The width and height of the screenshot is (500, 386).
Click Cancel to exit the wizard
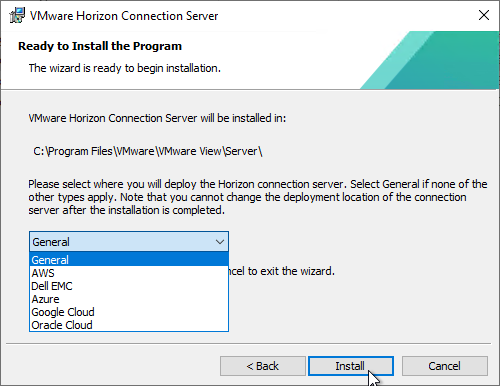pyautogui.click(x=445, y=366)
